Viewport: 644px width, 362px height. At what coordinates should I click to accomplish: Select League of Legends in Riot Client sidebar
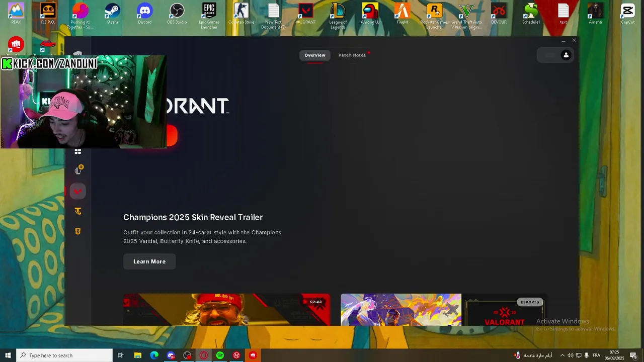[x=78, y=170]
